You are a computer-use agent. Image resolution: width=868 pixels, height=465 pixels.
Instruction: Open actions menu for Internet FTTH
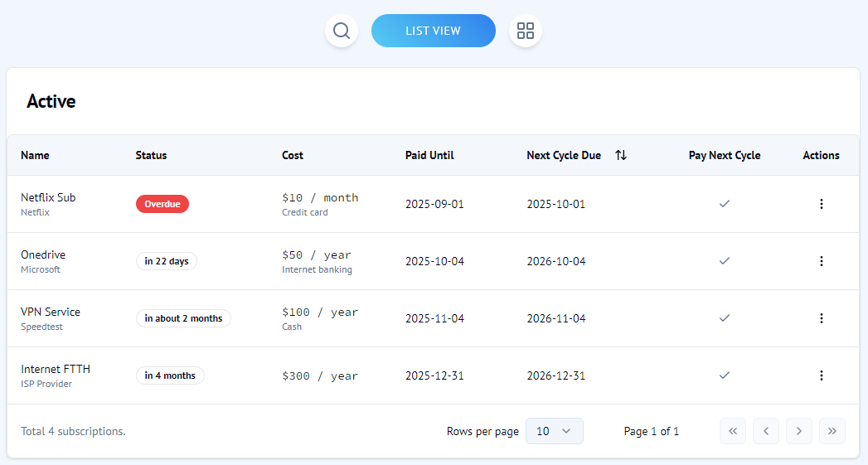[x=821, y=375]
